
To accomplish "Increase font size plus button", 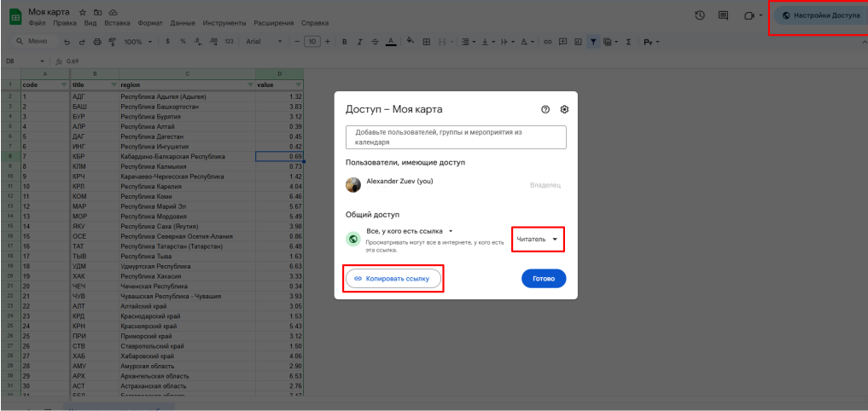I will click(x=328, y=42).
